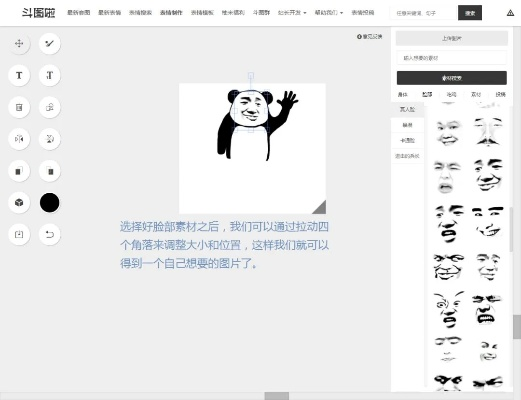Click the gray canvas resize corner triangle
The image size is (521, 400).
320,208
